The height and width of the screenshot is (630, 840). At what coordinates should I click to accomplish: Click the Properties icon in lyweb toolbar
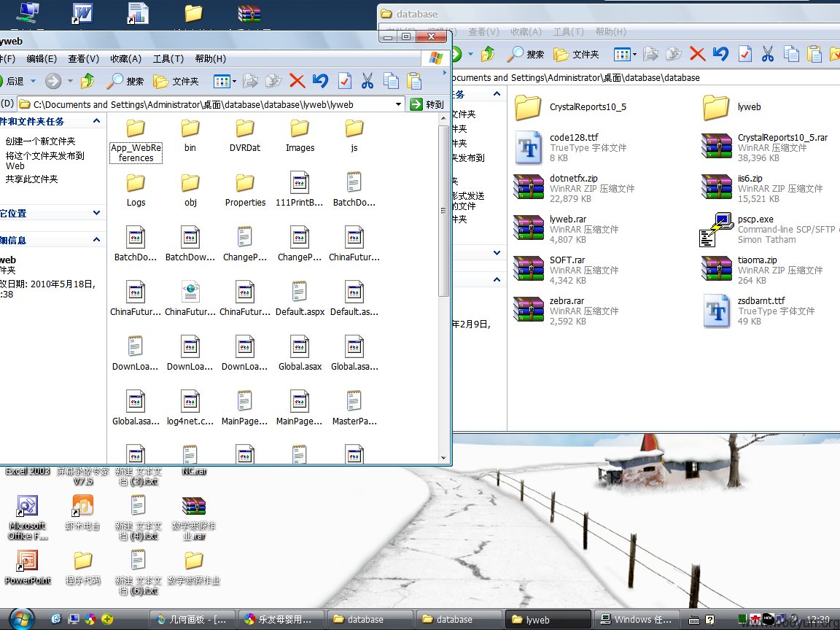coord(344,81)
